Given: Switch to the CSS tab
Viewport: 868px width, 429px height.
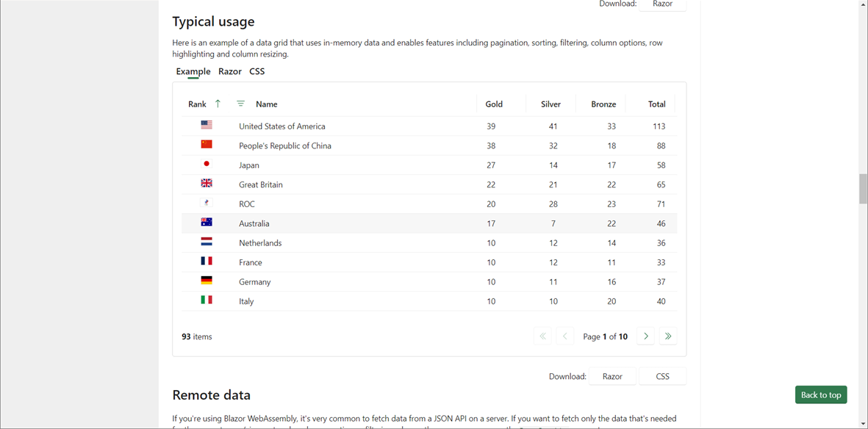Looking at the screenshot, I should [x=257, y=71].
